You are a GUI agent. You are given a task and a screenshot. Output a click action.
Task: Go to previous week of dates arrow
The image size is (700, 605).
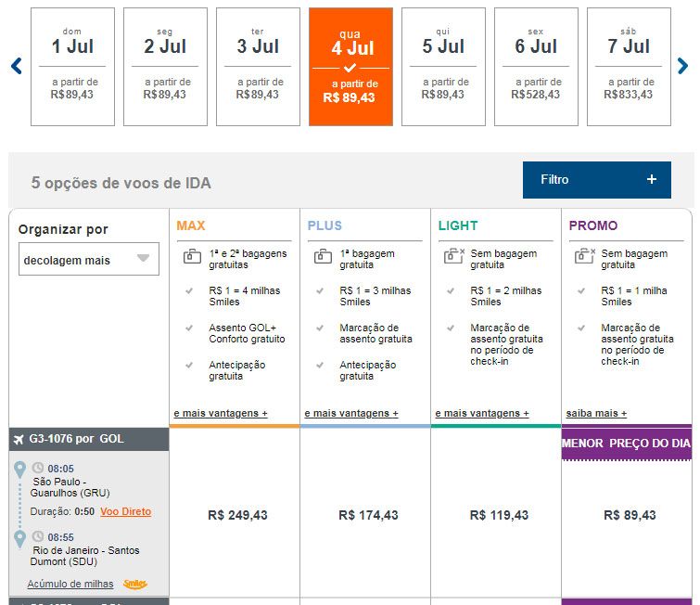coord(17,66)
